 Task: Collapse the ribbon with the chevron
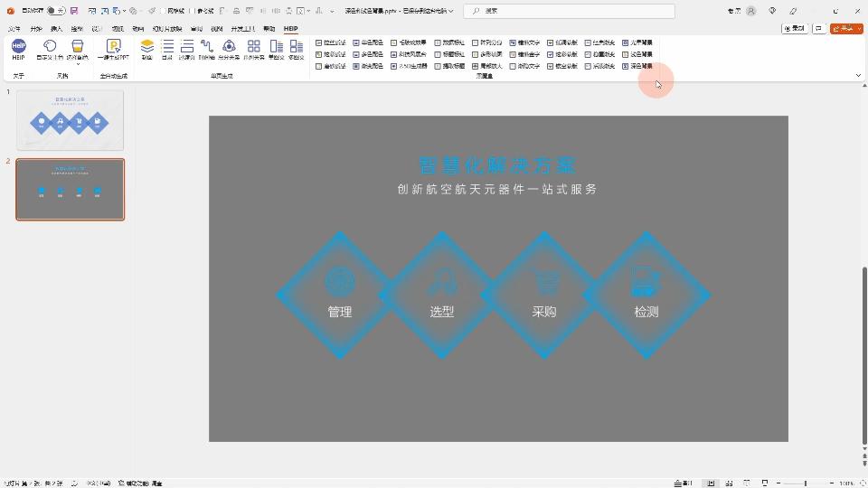pos(858,75)
